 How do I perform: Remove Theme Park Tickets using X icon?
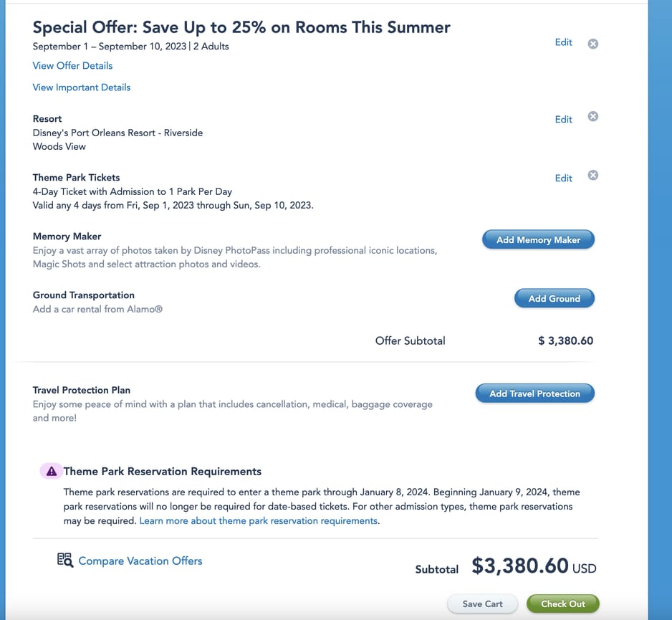(x=592, y=176)
